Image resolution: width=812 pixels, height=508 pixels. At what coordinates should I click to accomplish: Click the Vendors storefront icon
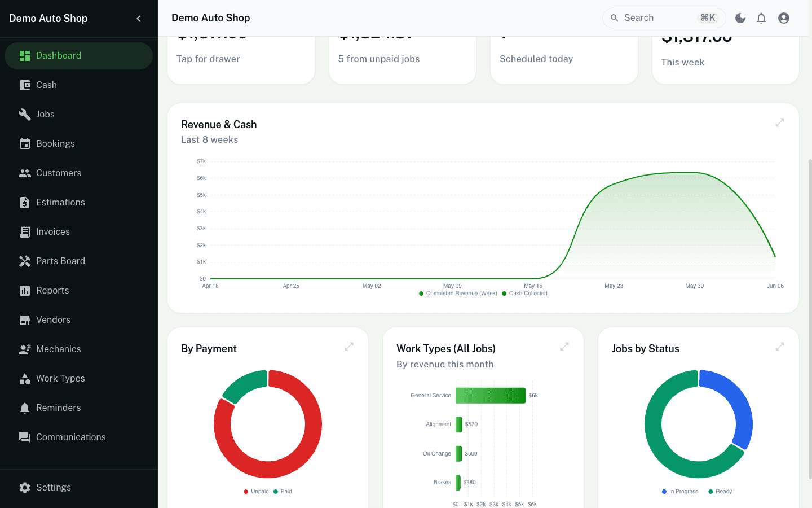tap(25, 319)
